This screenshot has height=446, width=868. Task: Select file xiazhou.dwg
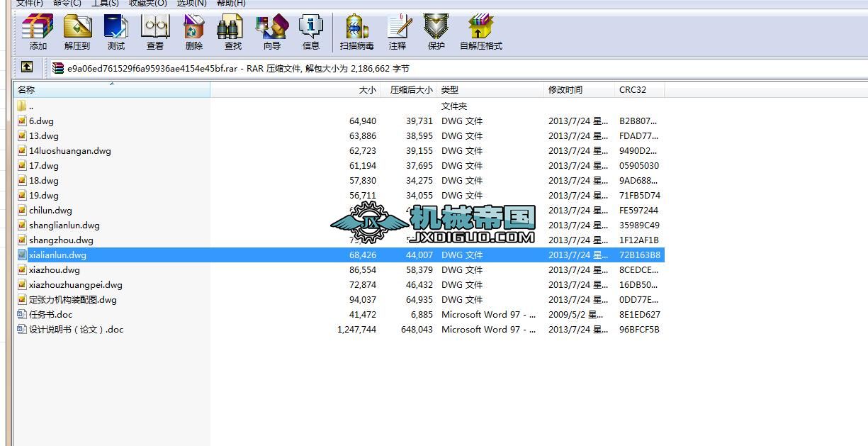[55, 269]
